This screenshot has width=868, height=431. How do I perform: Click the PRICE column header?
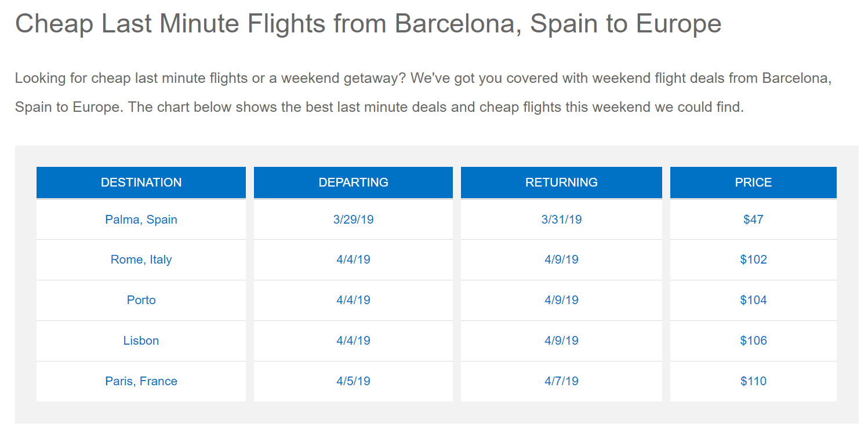[753, 182]
